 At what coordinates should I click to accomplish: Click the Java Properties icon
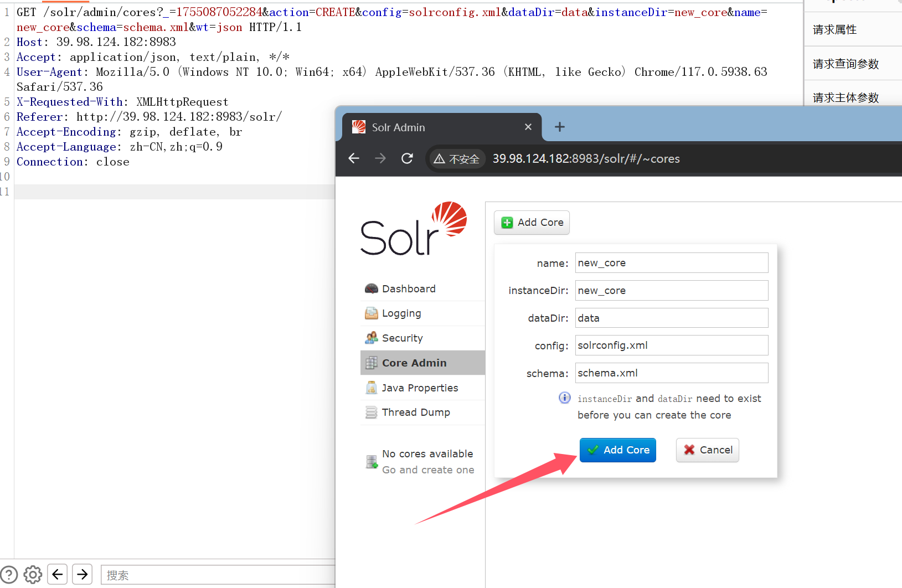pos(372,388)
